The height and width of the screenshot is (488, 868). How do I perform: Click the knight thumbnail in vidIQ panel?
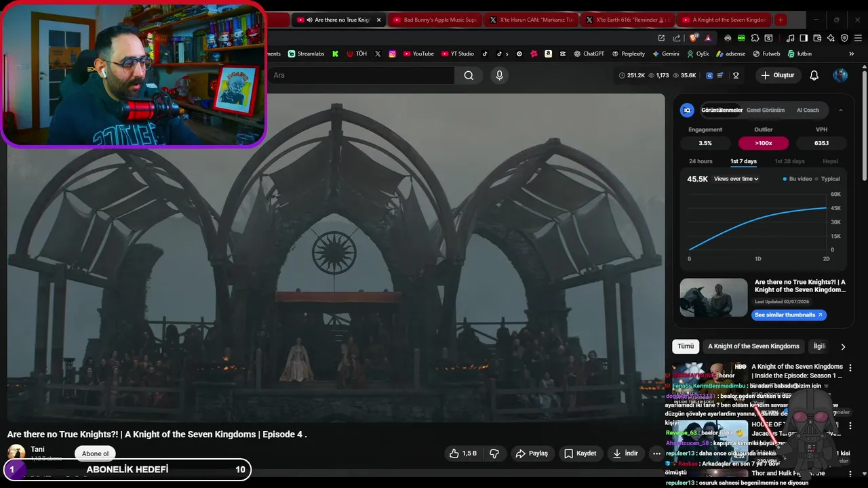pyautogui.click(x=713, y=298)
